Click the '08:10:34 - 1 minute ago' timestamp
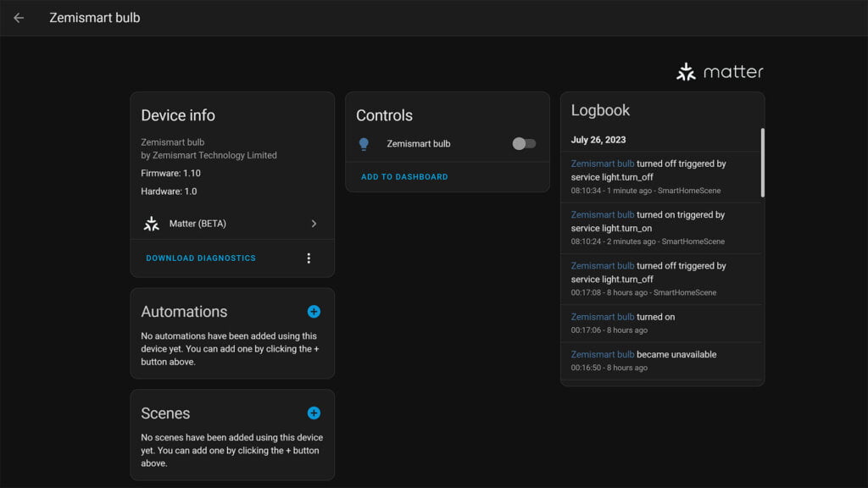 pos(611,191)
